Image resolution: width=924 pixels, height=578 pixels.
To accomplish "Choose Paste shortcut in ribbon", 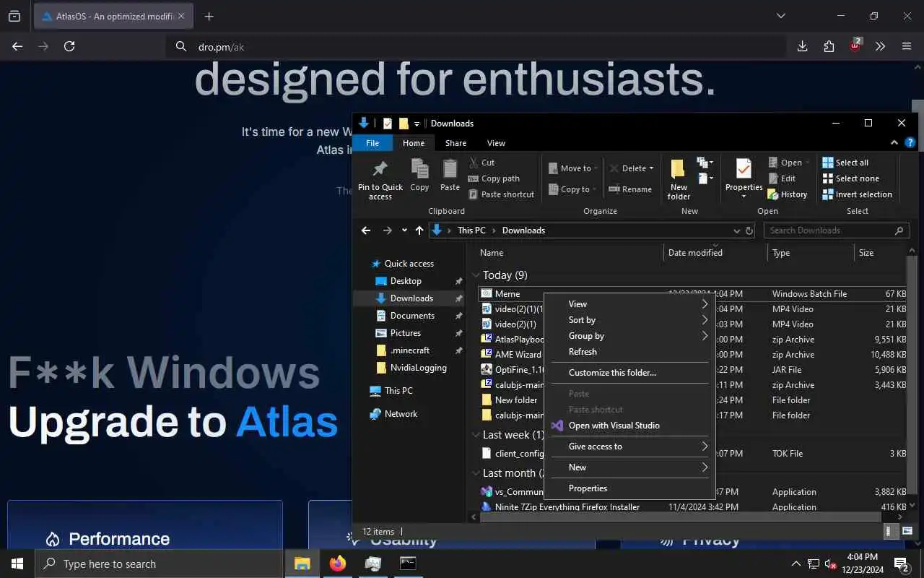I will click(502, 194).
